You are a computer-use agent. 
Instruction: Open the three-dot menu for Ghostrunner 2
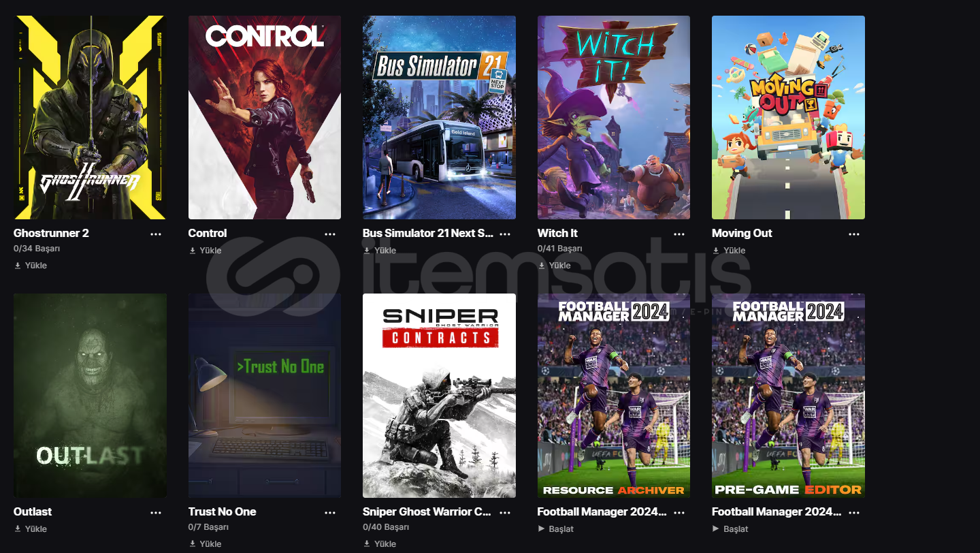pyautogui.click(x=156, y=234)
